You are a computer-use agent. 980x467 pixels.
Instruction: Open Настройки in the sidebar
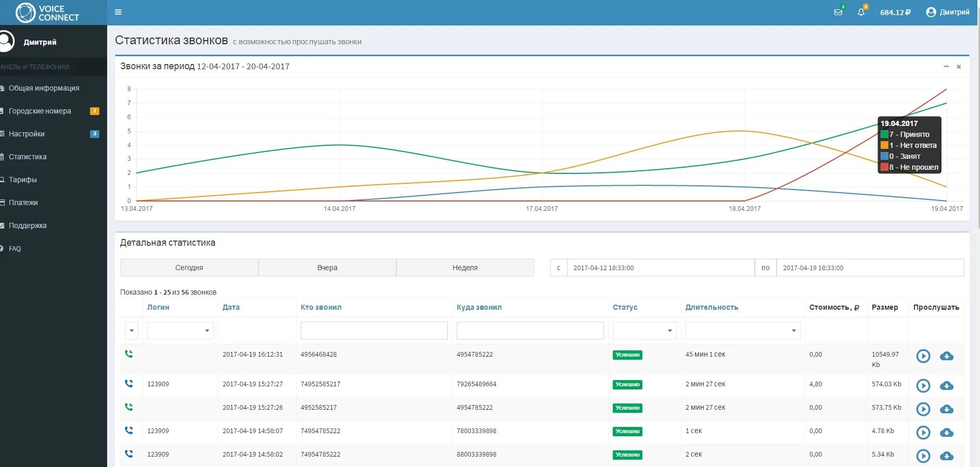[27, 134]
